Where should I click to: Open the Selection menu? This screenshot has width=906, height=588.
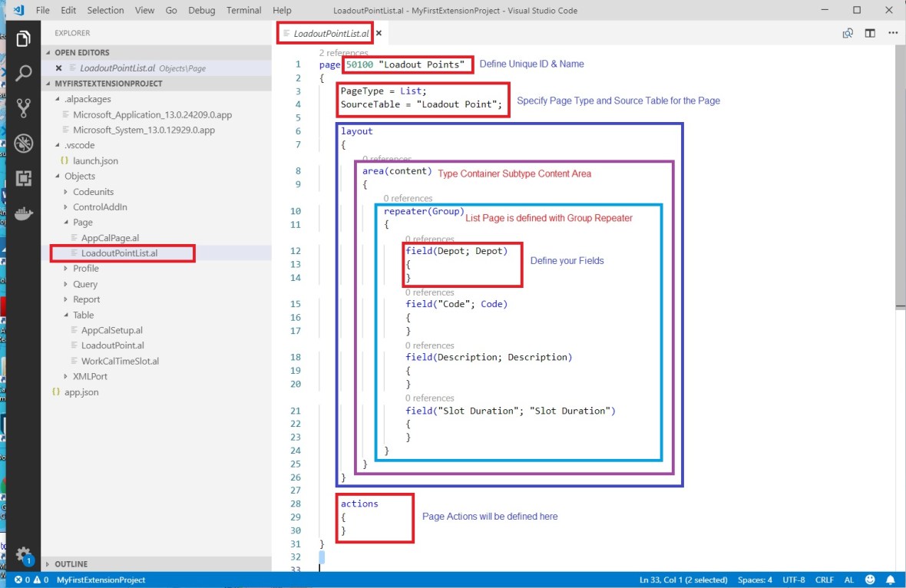[x=105, y=11]
